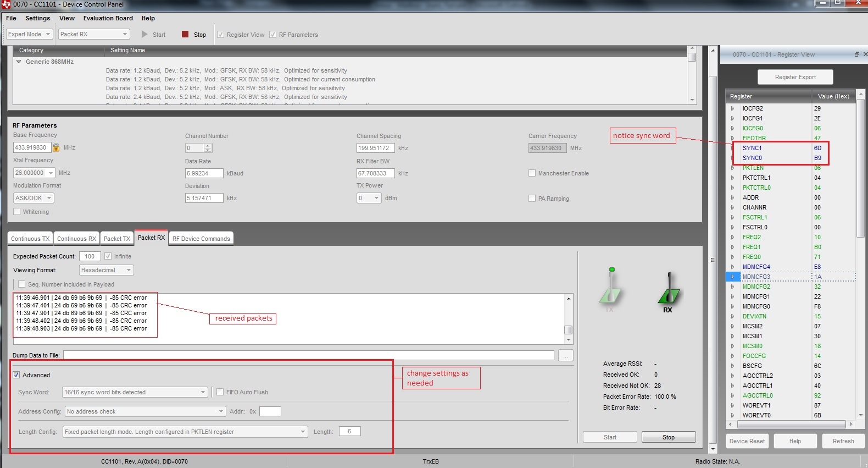Image resolution: width=868 pixels, height=468 pixels.
Task: Click the Channel Number spinner arrows
Action: pyautogui.click(x=208, y=148)
